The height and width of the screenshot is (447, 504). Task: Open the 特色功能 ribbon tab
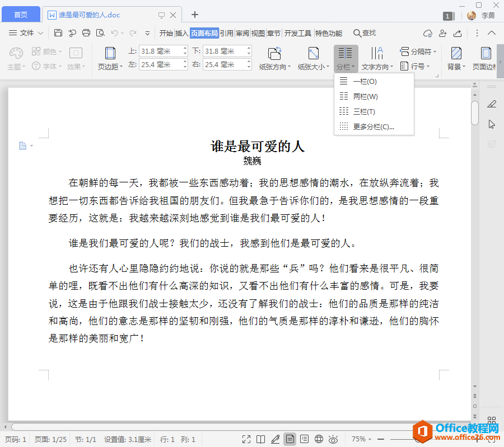tap(329, 33)
